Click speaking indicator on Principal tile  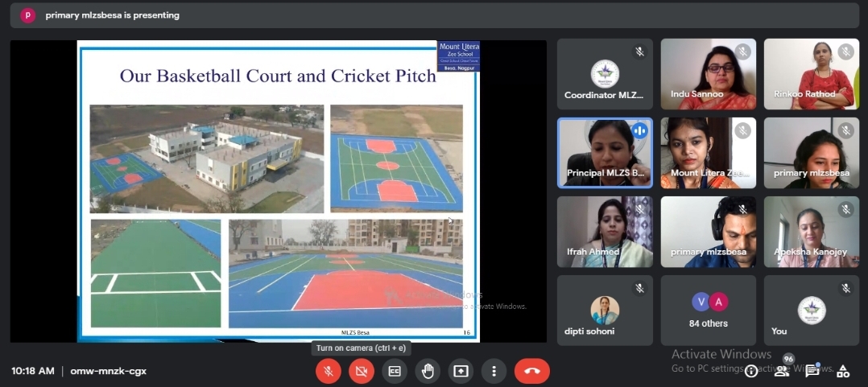tap(639, 131)
